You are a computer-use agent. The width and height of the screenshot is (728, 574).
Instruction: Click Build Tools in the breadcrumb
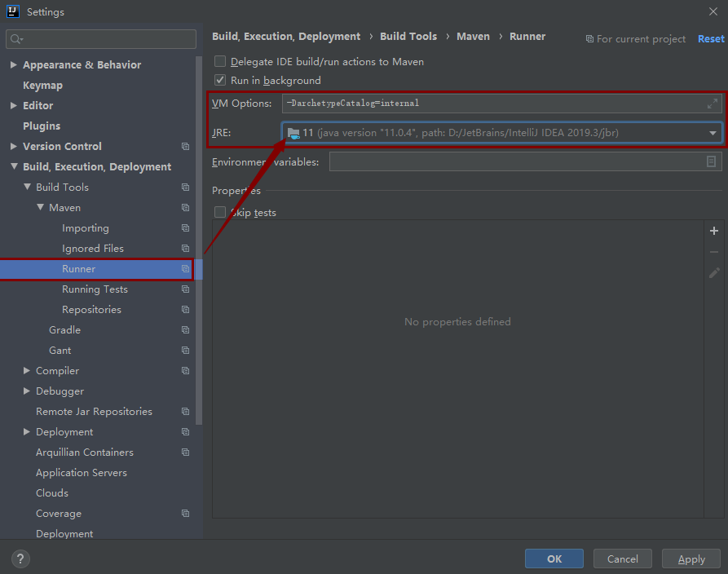click(408, 36)
